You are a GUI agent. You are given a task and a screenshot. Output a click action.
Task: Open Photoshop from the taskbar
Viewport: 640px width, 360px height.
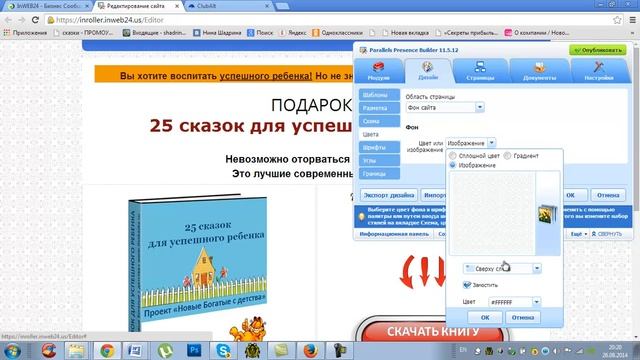point(194,351)
